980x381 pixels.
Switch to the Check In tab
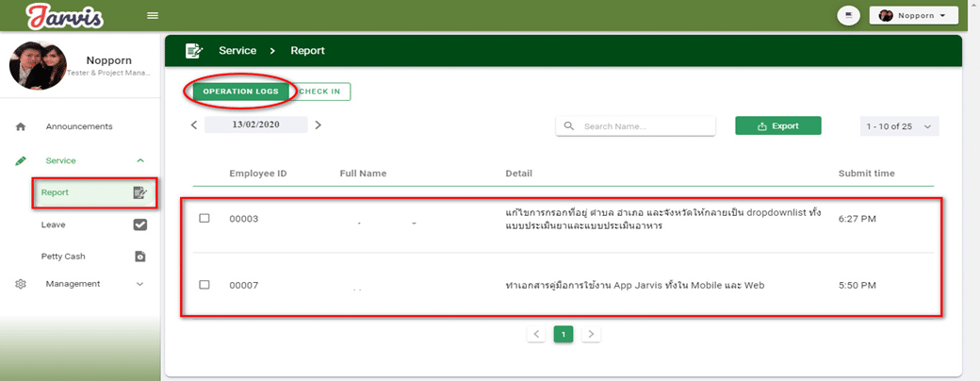click(x=321, y=91)
